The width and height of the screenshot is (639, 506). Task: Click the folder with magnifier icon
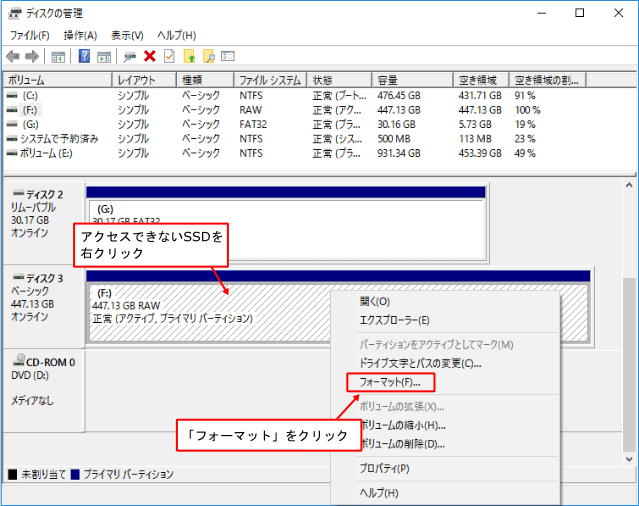[x=209, y=56]
